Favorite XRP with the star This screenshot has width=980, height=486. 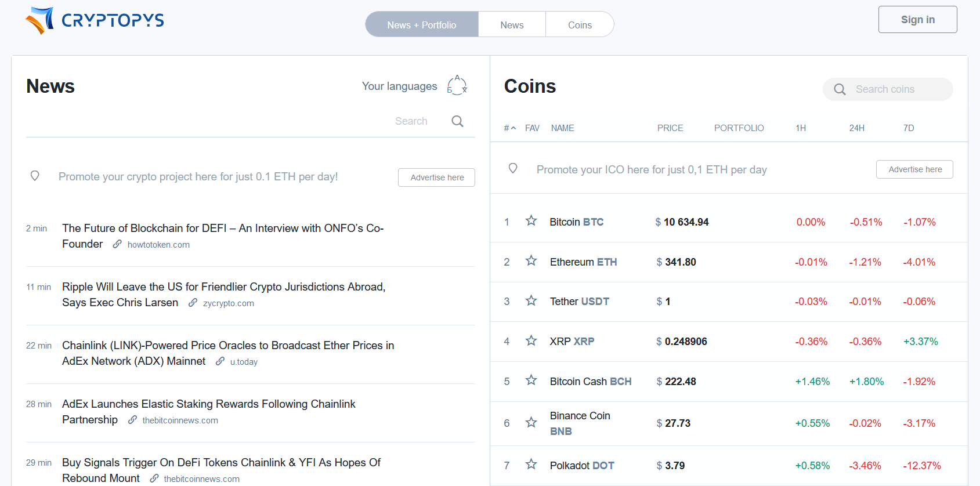pos(531,340)
